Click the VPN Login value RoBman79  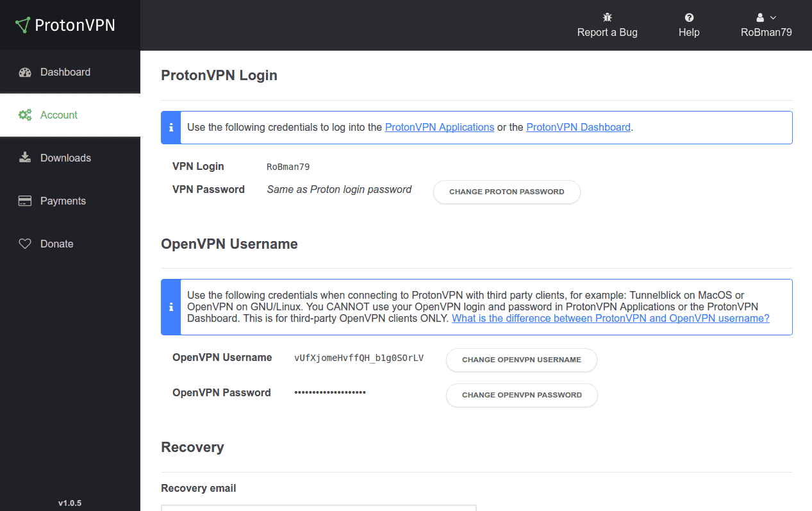click(288, 167)
